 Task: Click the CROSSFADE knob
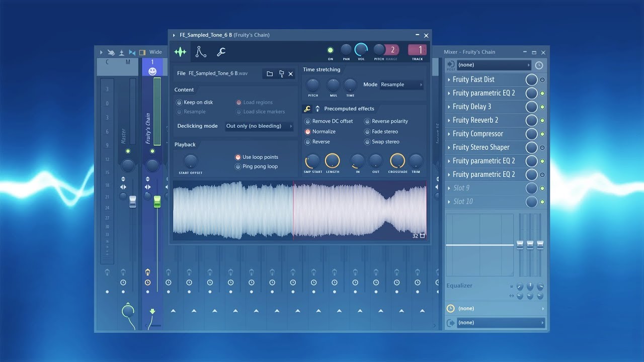[397, 161]
